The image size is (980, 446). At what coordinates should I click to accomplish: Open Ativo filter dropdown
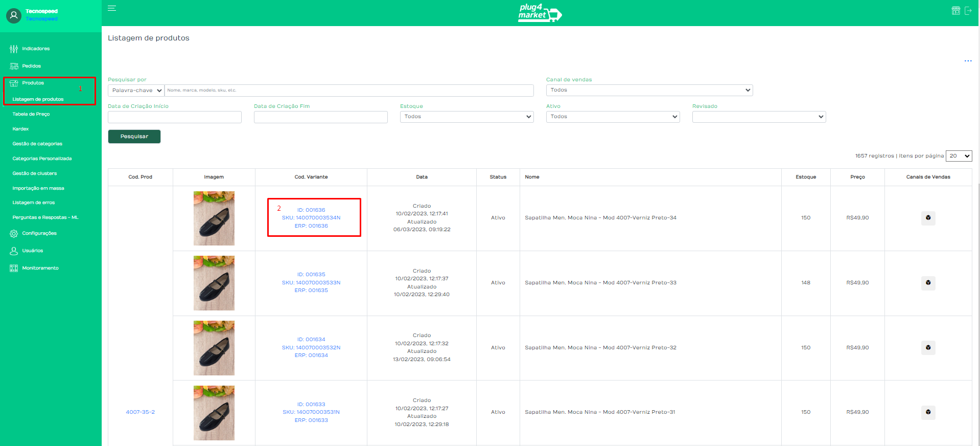click(613, 117)
